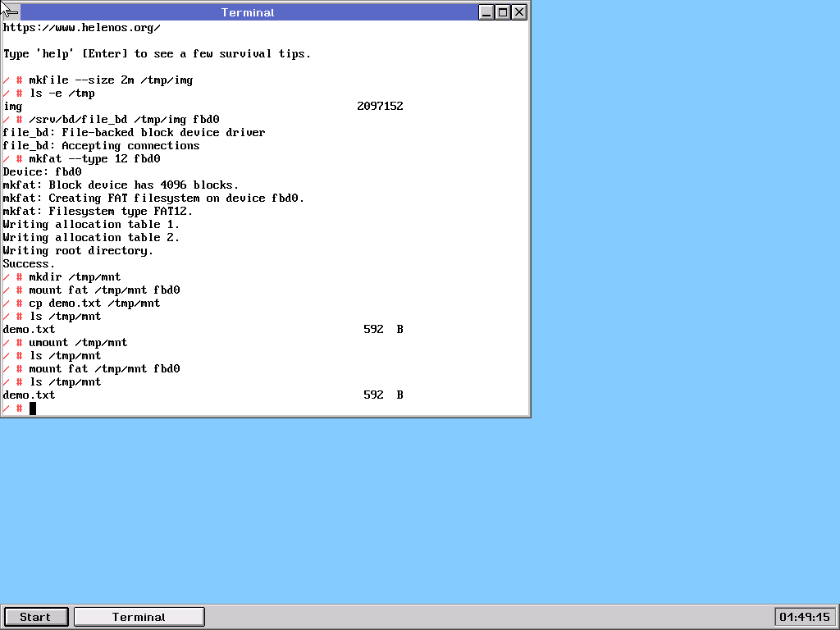Select Terminal in the taskbar
The height and width of the screenshot is (630, 840).
139,617
